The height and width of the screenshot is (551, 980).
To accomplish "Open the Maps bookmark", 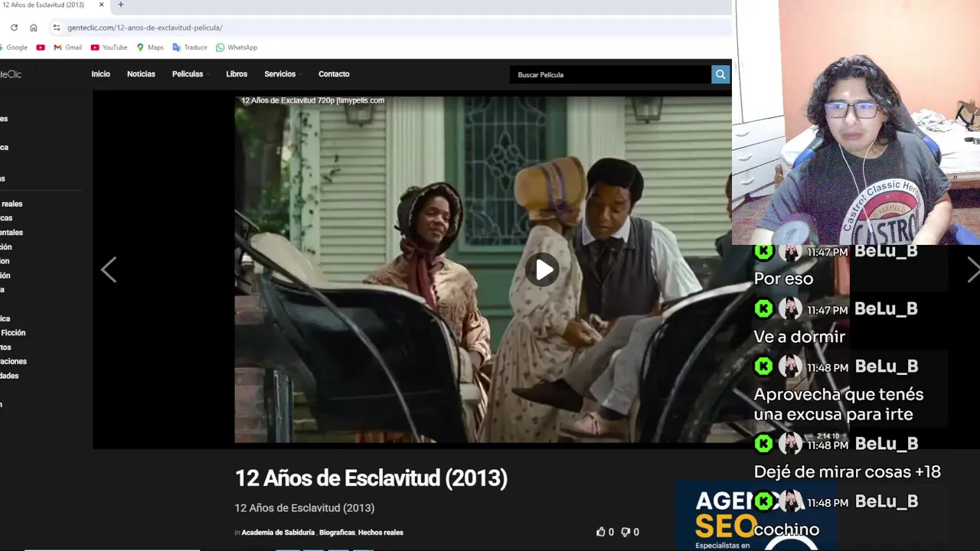I will point(150,47).
